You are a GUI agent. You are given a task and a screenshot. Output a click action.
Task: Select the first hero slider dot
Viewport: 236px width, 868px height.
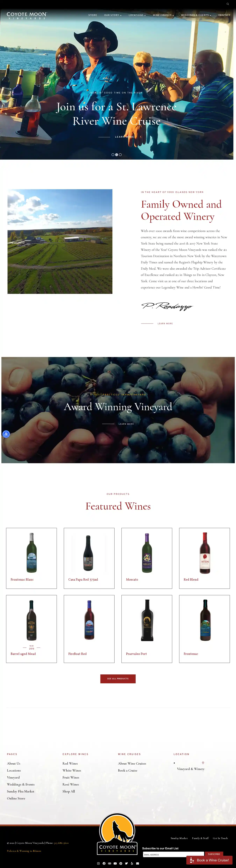tap(113, 155)
